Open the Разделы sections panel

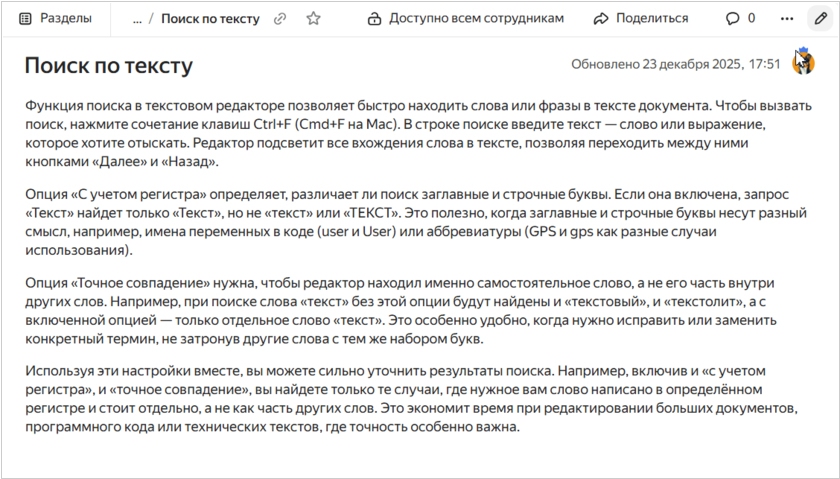[x=55, y=18]
